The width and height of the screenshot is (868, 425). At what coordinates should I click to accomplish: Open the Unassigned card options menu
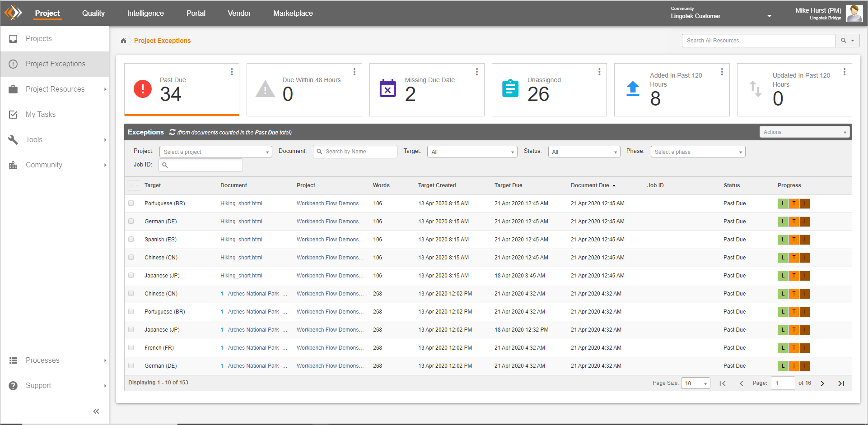click(x=599, y=72)
